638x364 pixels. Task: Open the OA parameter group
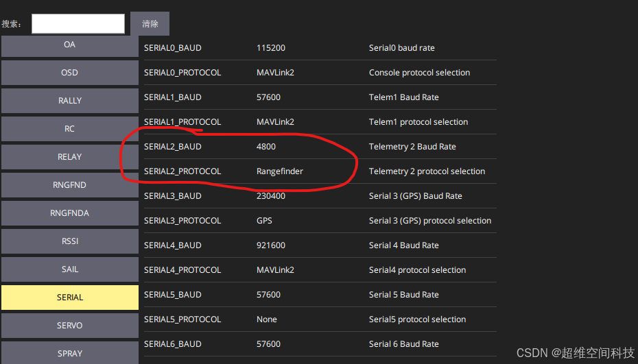[x=69, y=46]
